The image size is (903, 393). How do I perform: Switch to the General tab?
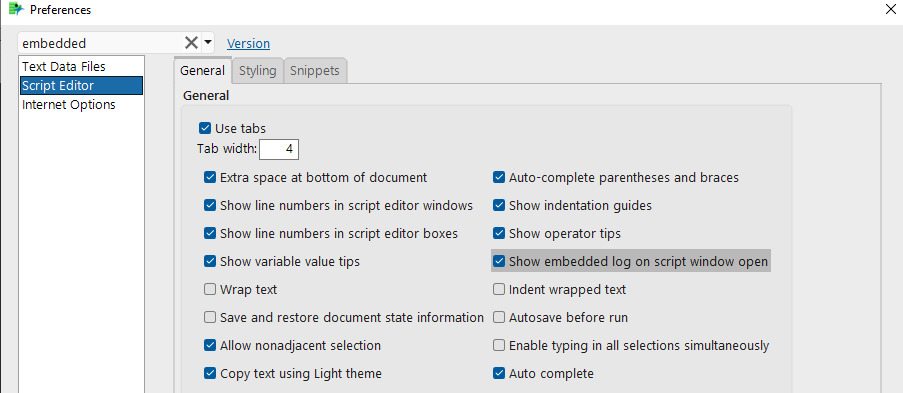point(202,71)
